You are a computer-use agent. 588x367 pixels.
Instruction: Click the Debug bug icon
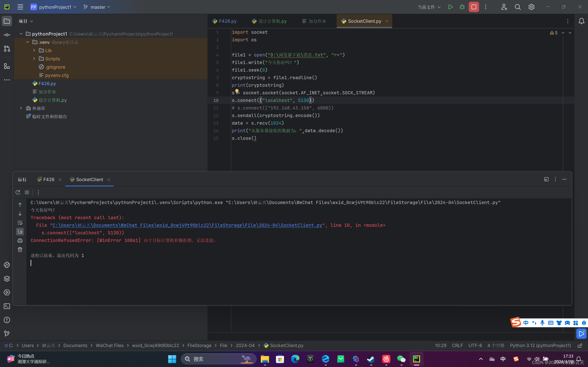(462, 7)
